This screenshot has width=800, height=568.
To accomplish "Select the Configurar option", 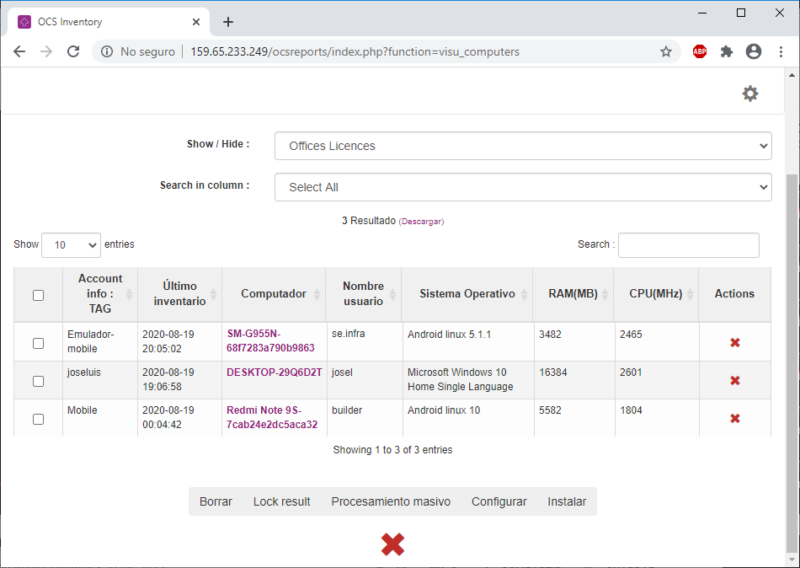I will [x=499, y=502].
